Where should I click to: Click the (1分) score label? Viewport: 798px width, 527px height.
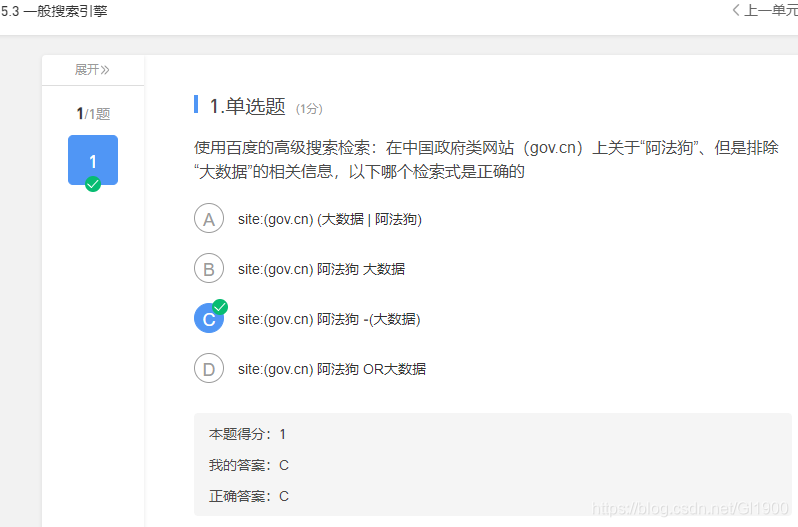point(309,109)
